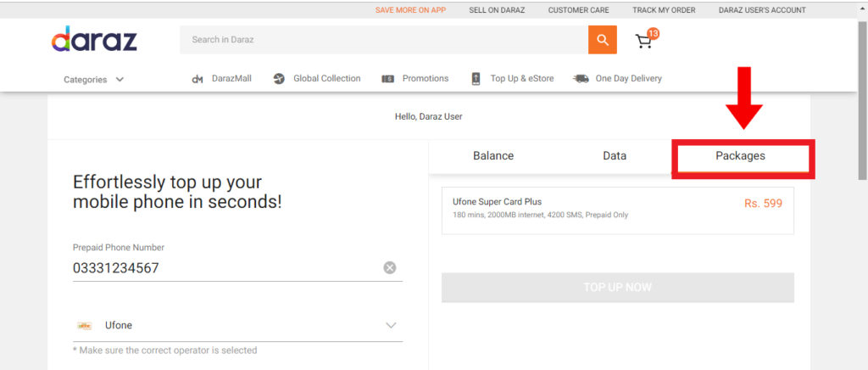Image resolution: width=868 pixels, height=370 pixels.
Task: Clear the phone number with the X icon
Action: click(x=390, y=268)
